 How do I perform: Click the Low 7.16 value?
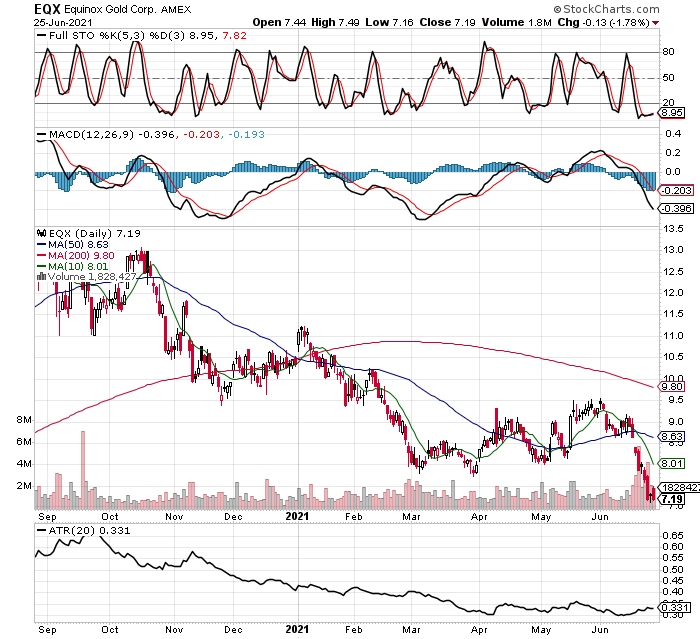[389, 22]
